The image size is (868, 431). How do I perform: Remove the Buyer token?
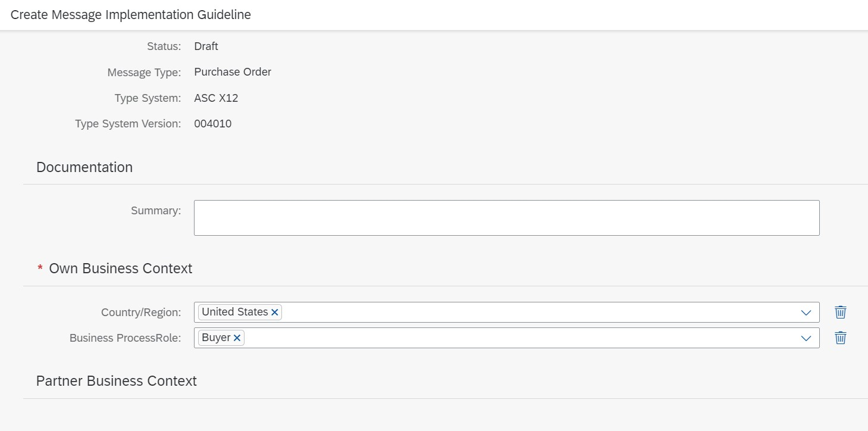coord(237,338)
